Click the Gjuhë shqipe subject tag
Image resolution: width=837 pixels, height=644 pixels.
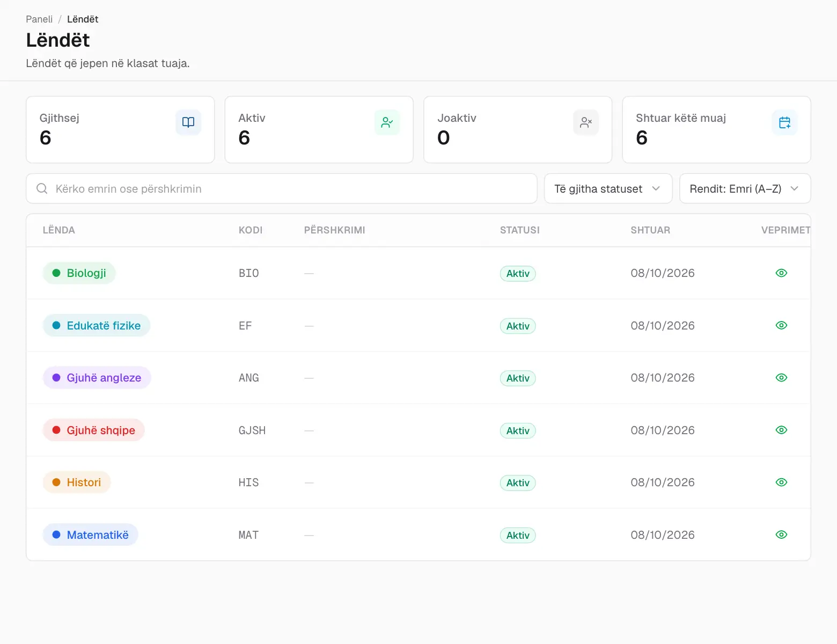pos(94,430)
